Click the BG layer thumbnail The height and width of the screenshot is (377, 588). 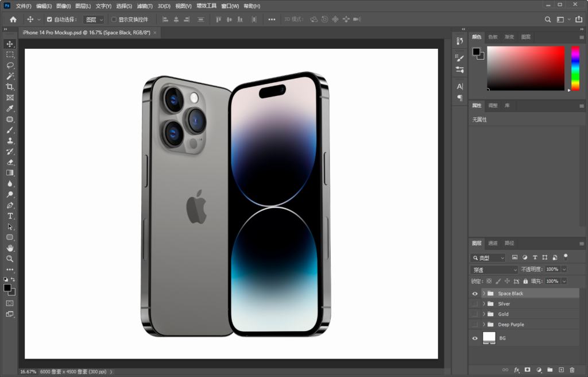[x=489, y=338]
